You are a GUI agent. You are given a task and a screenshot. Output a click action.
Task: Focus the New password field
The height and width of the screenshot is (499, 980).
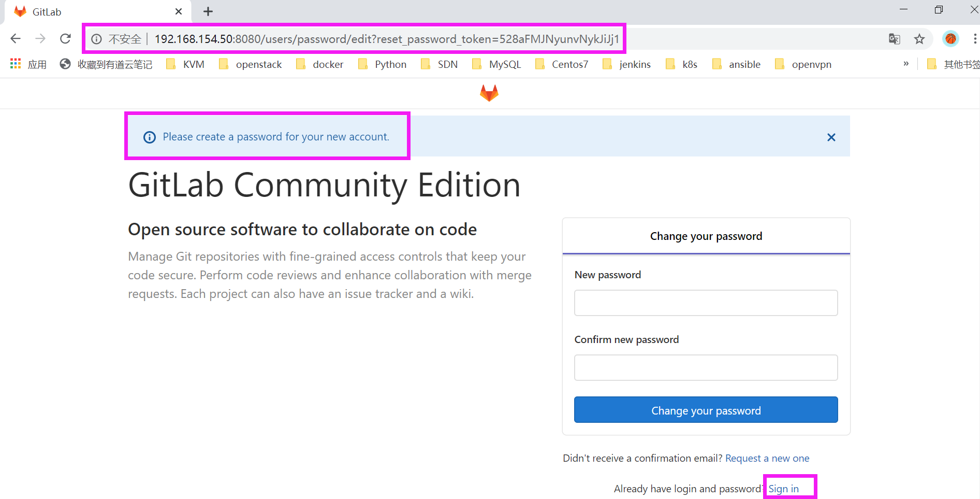pos(706,303)
